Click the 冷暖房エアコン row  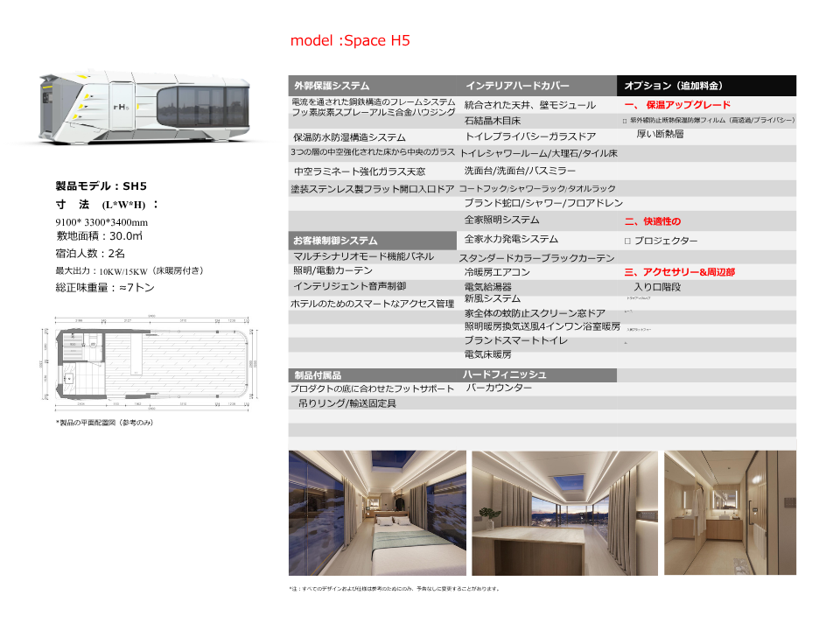[497, 272]
